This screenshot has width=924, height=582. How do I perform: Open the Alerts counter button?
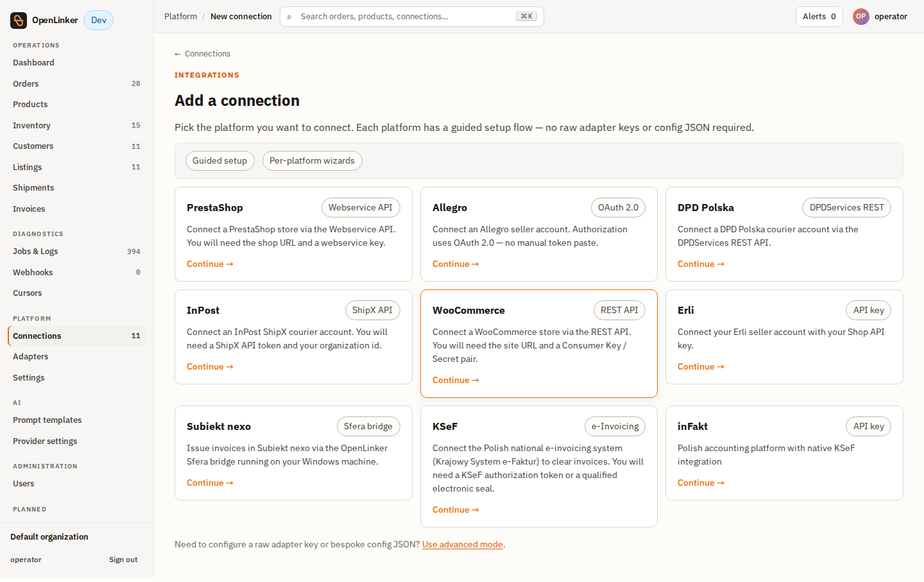click(819, 17)
